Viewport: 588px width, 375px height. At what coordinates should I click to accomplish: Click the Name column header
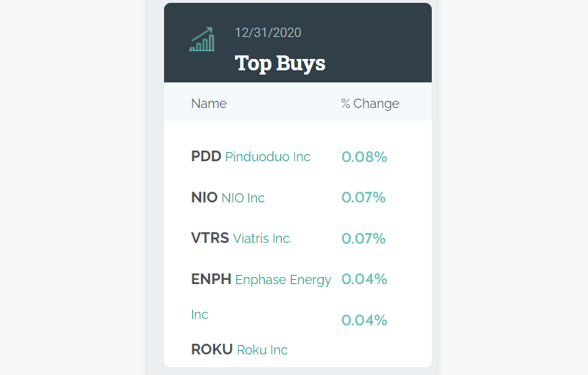pyautogui.click(x=209, y=104)
